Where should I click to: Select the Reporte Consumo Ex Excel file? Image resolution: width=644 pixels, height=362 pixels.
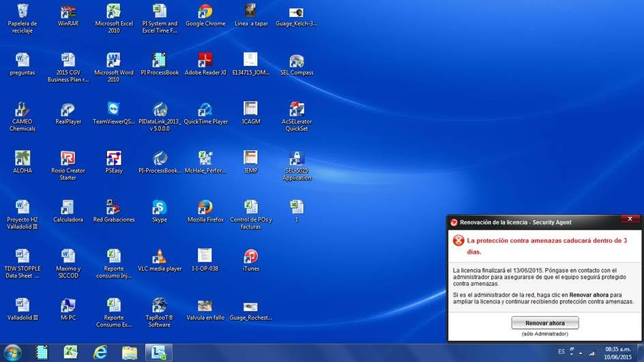tap(114, 312)
